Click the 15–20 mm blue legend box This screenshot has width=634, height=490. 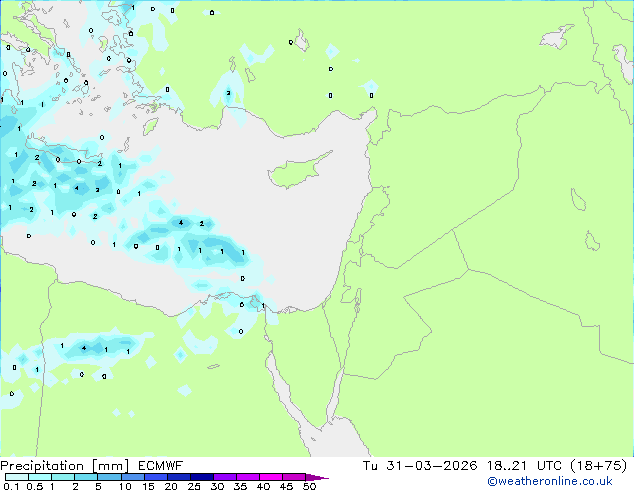pos(156,477)
